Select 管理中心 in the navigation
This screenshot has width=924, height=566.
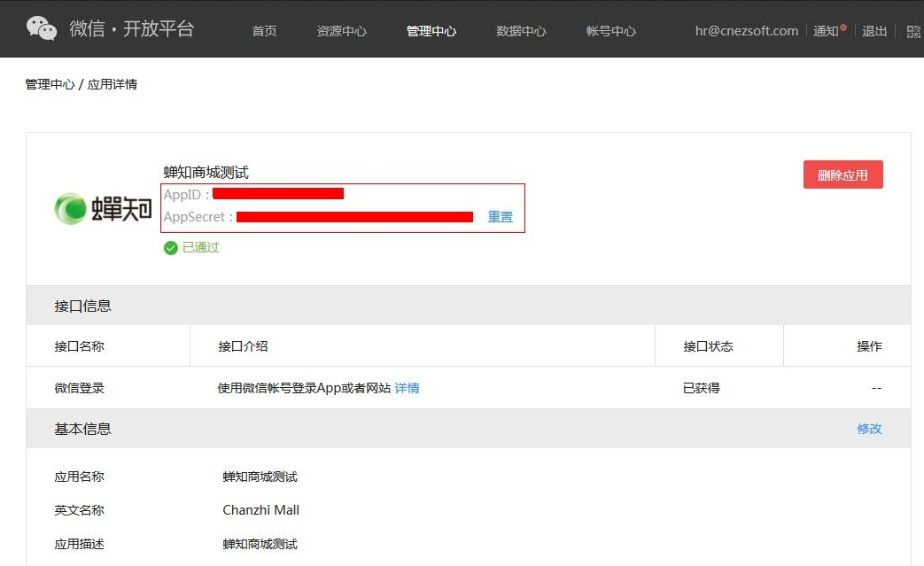pyautogui.click(x=431, y=31)
